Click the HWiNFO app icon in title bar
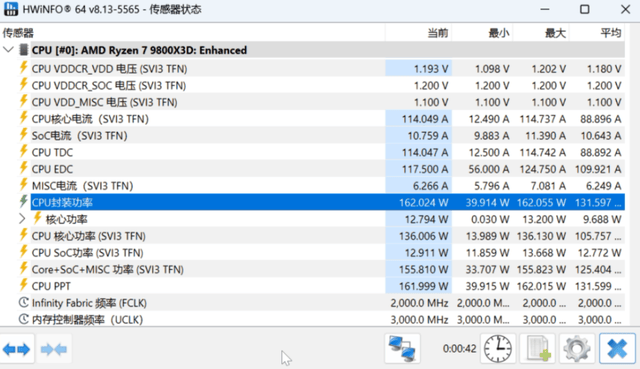Screen dimensions: 640x369 tap(11, 9)
